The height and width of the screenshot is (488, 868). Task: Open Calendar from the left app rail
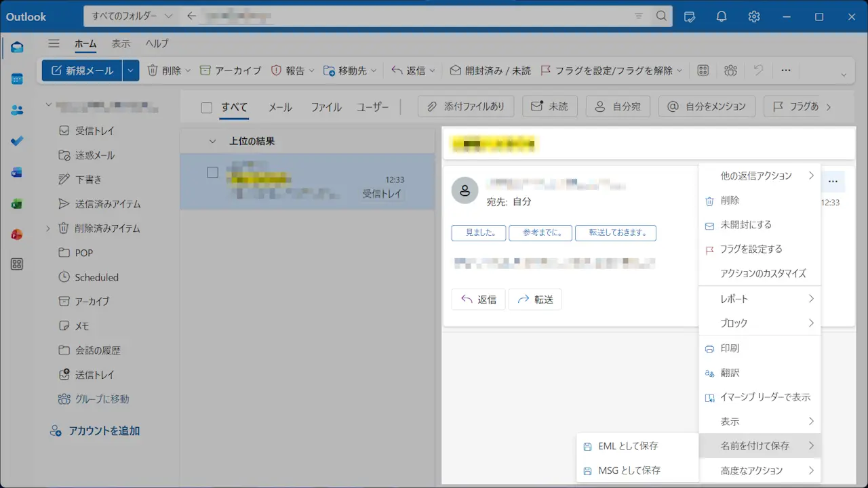pos(17,79)
